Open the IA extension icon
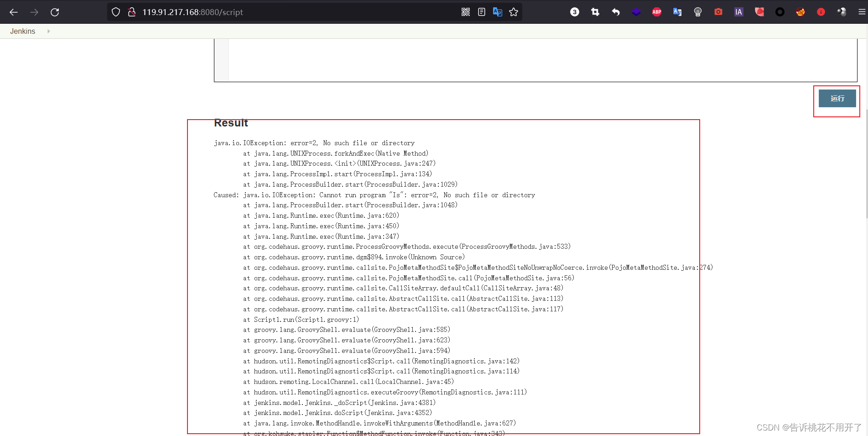Screen dimensions: 868x436 [x=739, y=12]
